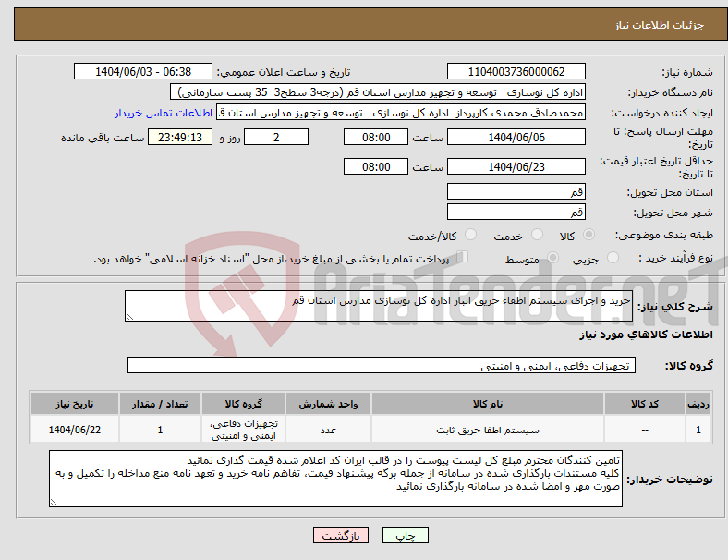Screen dimensions: 728x560
Task: Click the resize handle of توضیحات خریدار box
Action: pos(54,503)
